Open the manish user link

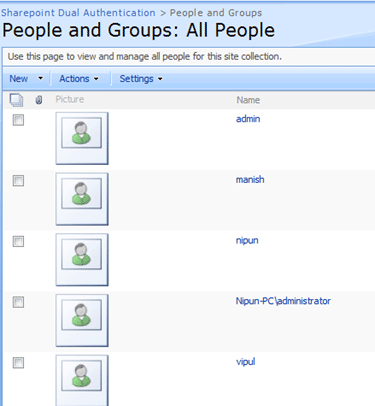(250, 179)
